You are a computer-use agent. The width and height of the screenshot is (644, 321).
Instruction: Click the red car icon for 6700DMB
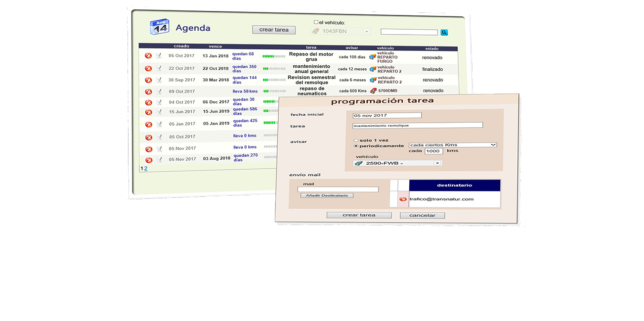pos(373,91)
